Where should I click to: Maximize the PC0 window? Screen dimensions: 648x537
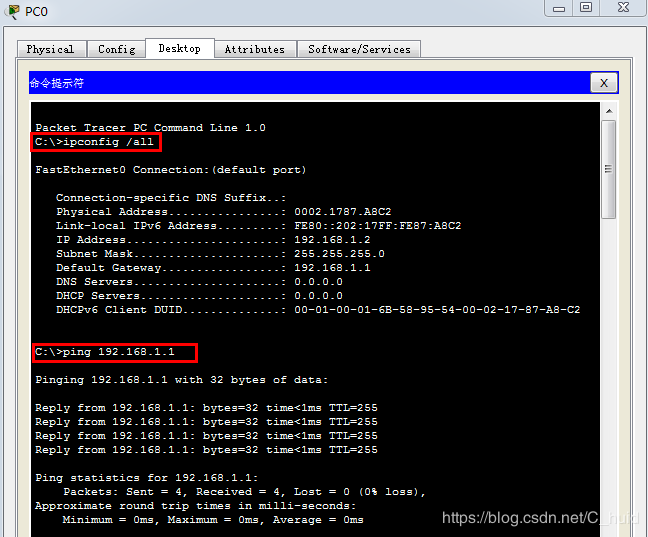coord(586,7)
